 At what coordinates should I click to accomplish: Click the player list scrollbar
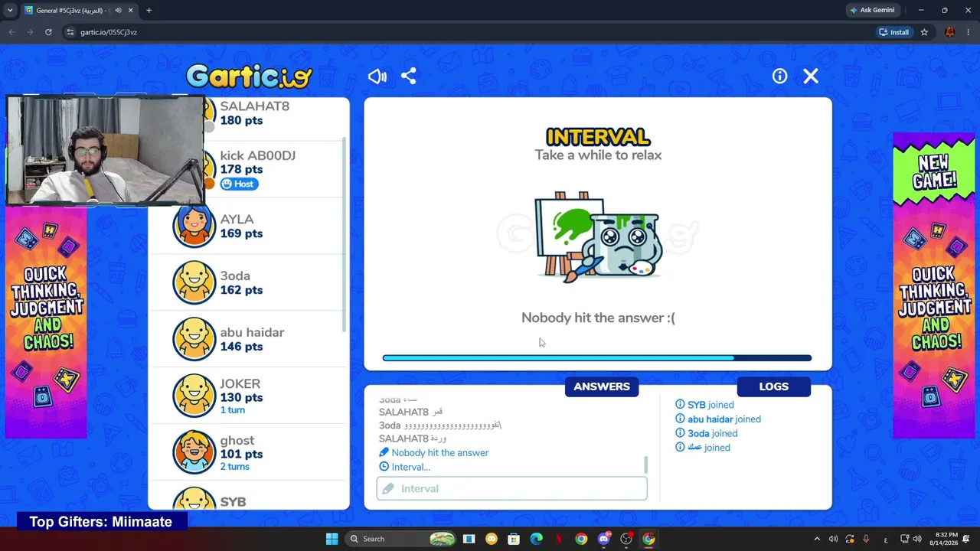(344, 233)
